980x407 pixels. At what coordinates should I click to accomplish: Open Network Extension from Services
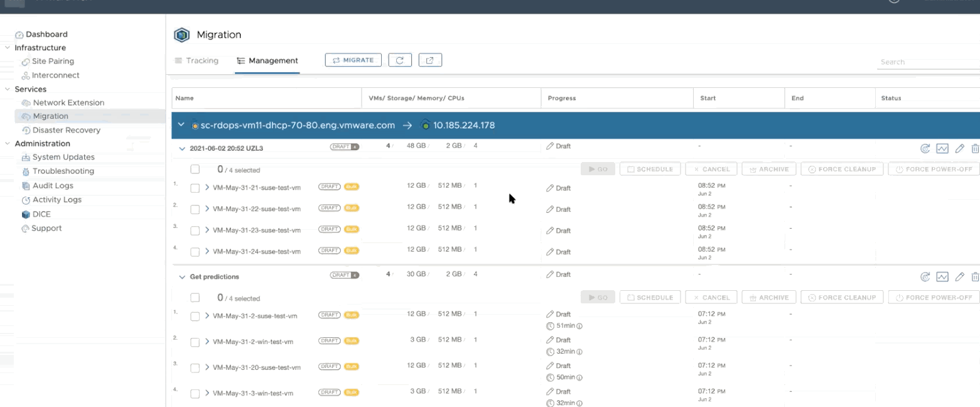(68, 102)
